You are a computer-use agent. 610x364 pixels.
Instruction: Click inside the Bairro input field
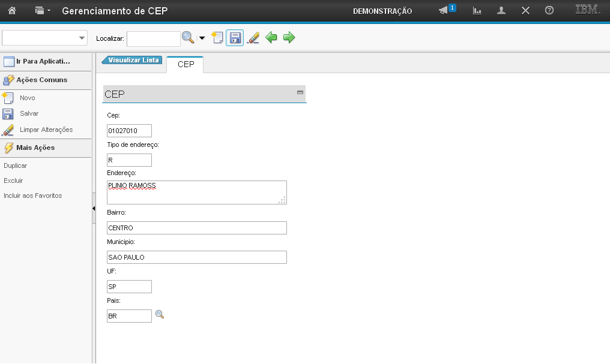point(196,228)
